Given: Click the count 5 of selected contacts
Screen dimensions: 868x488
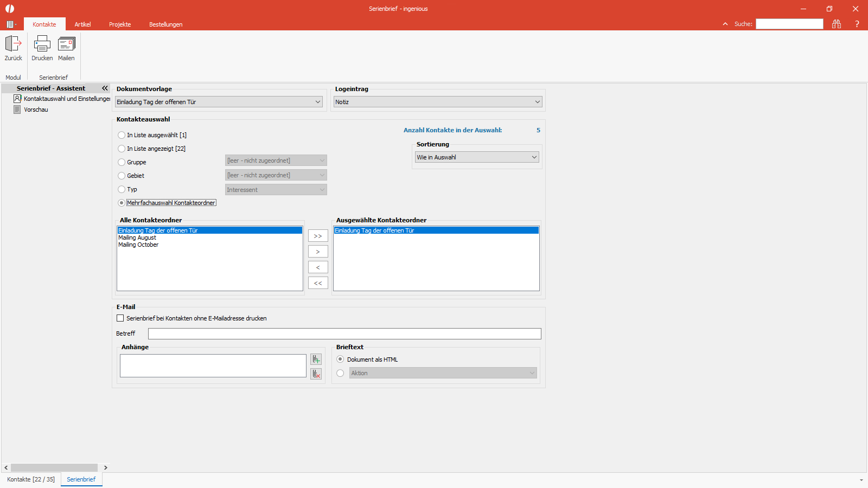Looking at the screenshot, I should [538, 130].
